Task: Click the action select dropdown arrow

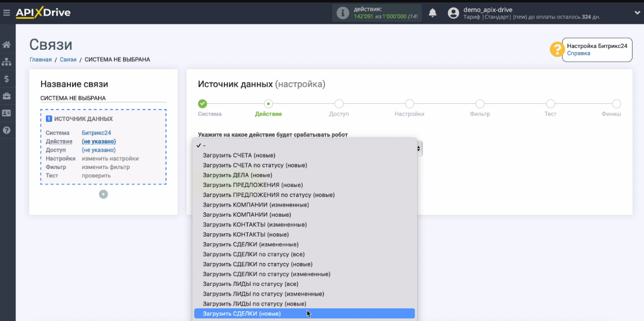Action: coord(419,148)
